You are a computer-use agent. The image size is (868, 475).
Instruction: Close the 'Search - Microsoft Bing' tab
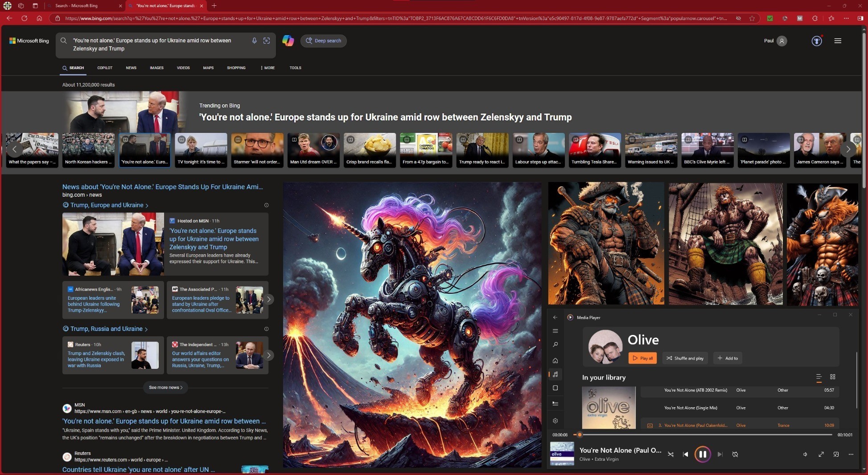point(120,6)
